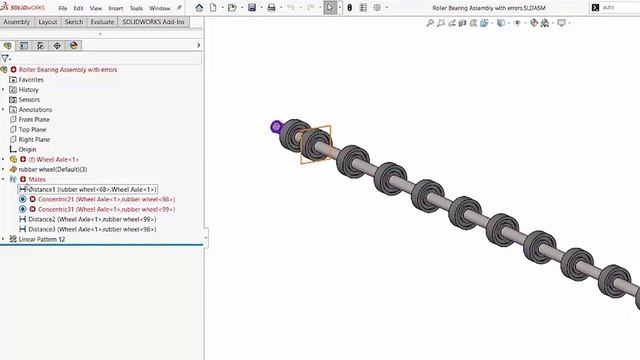Switch to the Layout tab

click(48, 22)
